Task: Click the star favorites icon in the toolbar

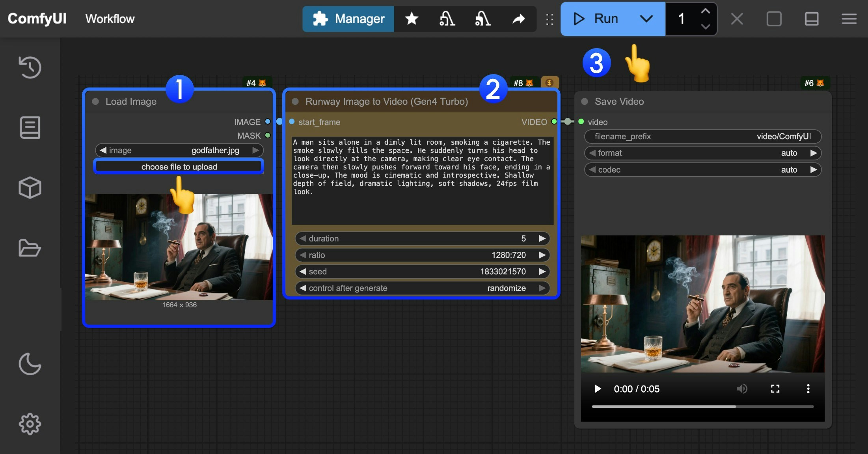Action: click(412, 19)
